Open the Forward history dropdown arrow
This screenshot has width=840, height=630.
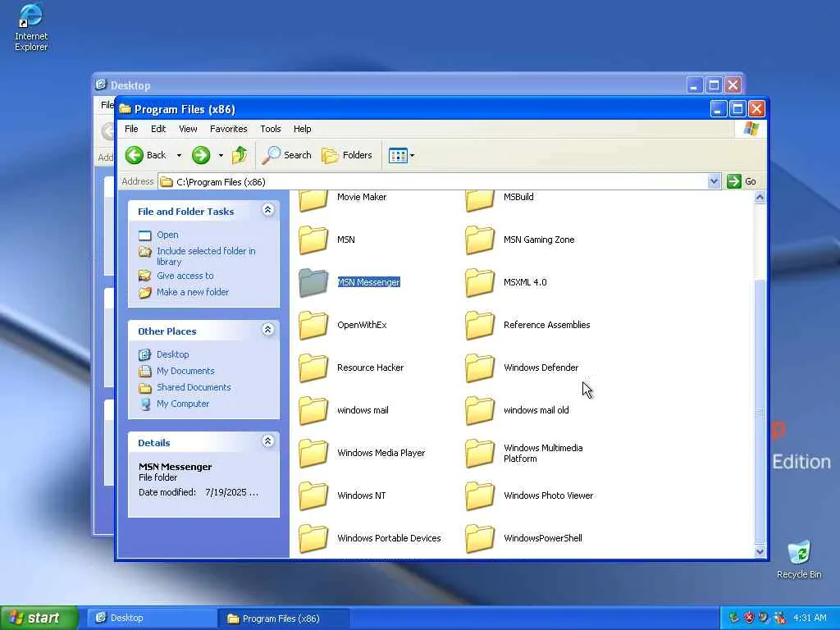221,155
